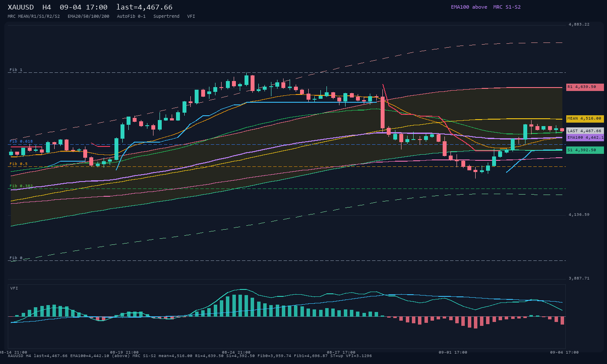Image resolution: width=607 pixels, height=364 pixels.
Task: Click the 4,883.22 price axis value
Action: [x=579, y=24]
